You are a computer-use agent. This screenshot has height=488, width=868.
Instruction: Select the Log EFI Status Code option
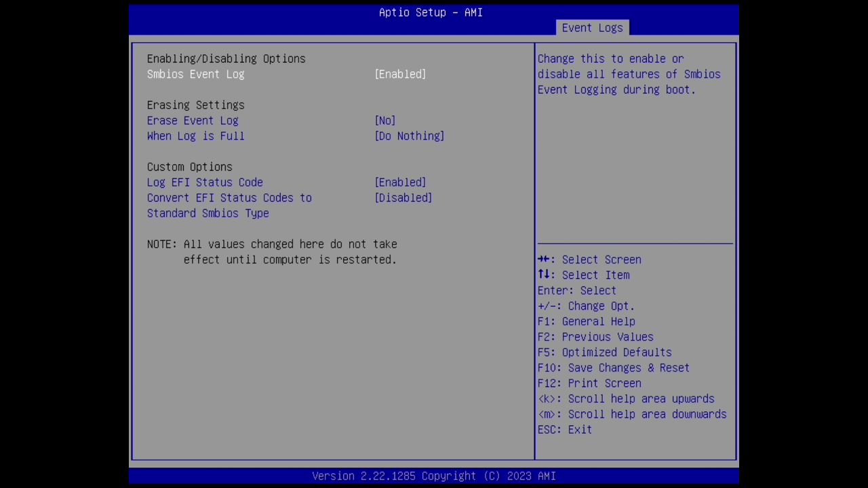point(205,182)
